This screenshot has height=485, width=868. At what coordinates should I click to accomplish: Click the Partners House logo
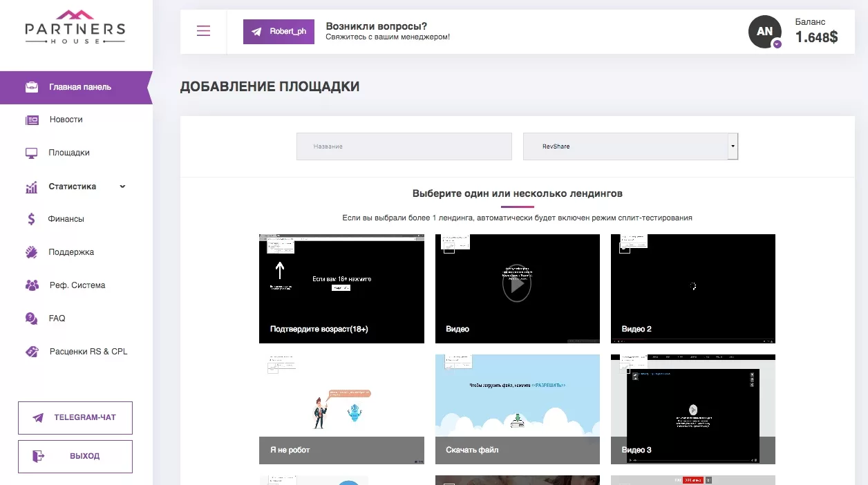click(75, 28)
